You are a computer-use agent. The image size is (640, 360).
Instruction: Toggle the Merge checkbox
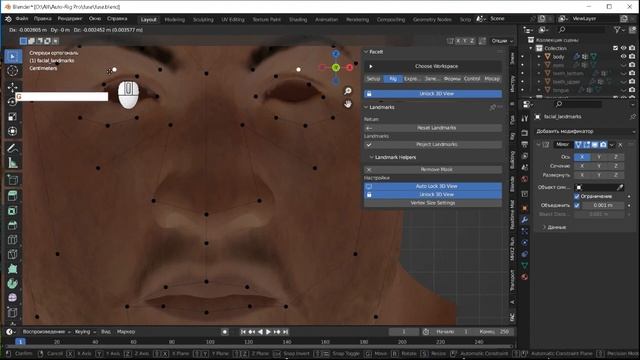[577, 205]
